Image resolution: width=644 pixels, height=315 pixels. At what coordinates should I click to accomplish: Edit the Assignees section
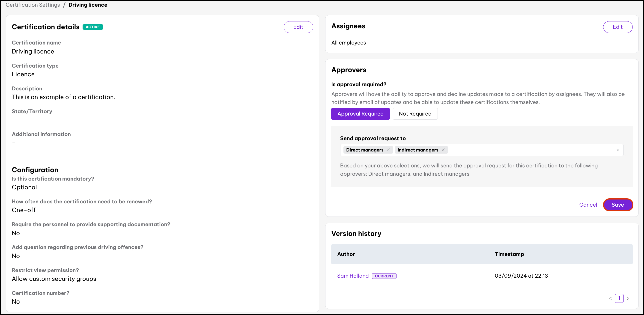pos(617,27)
